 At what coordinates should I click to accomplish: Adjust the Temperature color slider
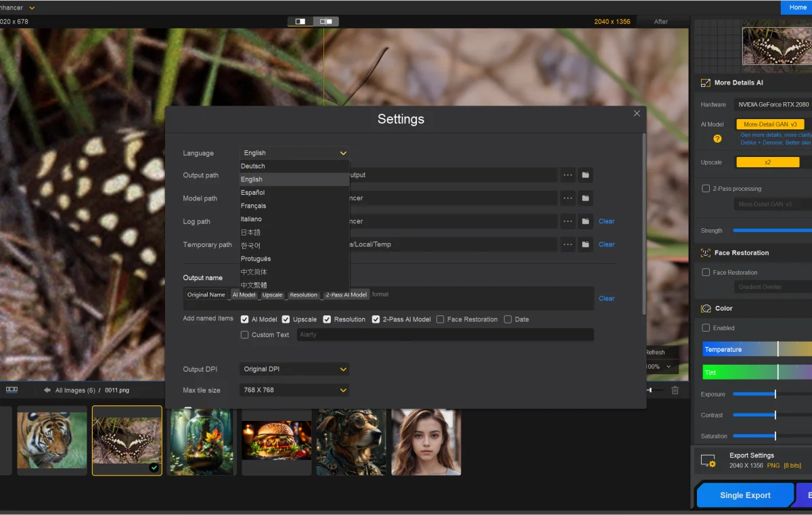coord(777,349)
